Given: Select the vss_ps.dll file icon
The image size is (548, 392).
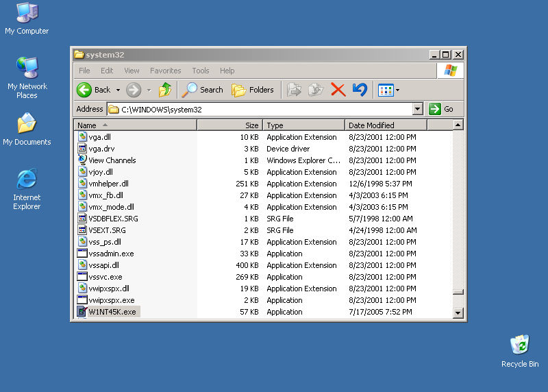Looking at the screenshot, I should coord(82,242).
